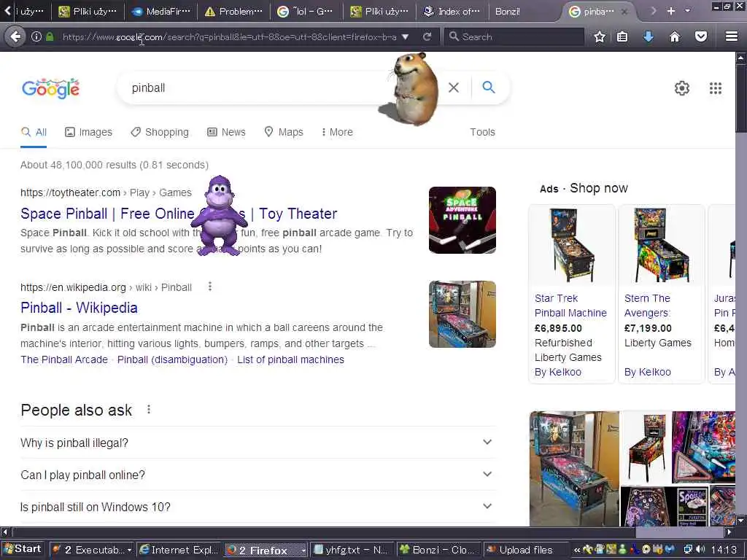Screen dimensions: 747x560
Task: Open Bonzi taskbar item
Action: [x=438, y=550]
